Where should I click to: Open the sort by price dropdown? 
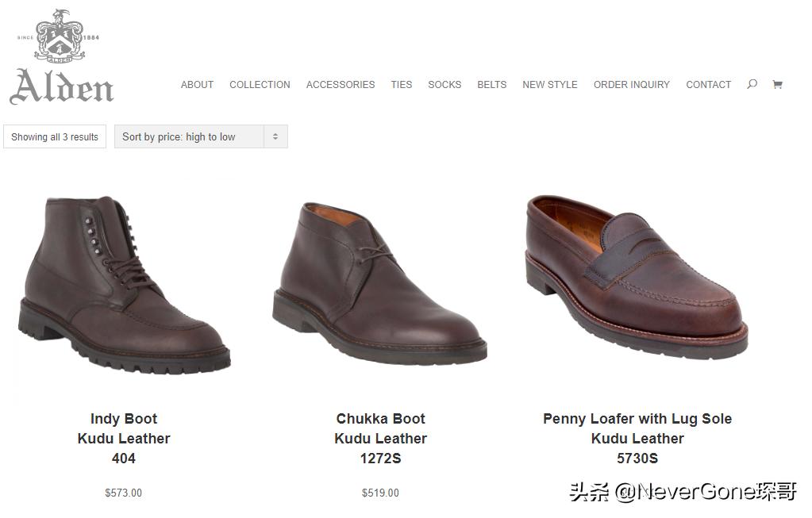coord(201,136)
